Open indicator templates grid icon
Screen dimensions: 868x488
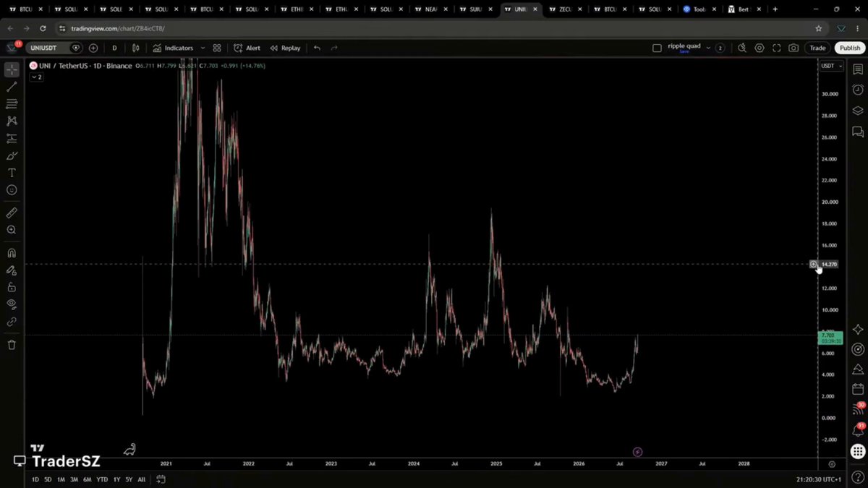217,48
